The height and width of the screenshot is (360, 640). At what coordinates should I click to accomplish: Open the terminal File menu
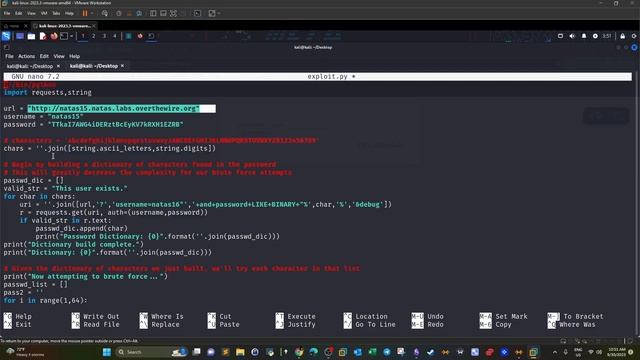[9, 56]
